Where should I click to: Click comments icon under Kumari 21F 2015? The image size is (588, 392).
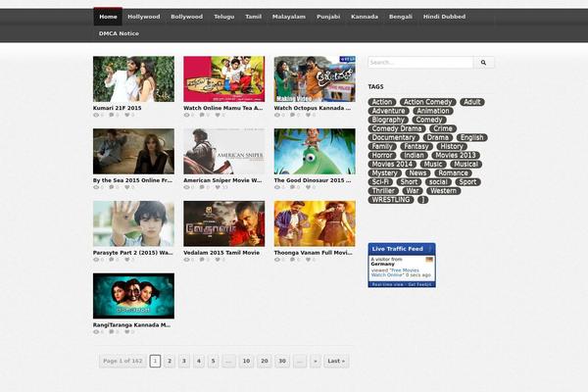click(x=112, y=116)
